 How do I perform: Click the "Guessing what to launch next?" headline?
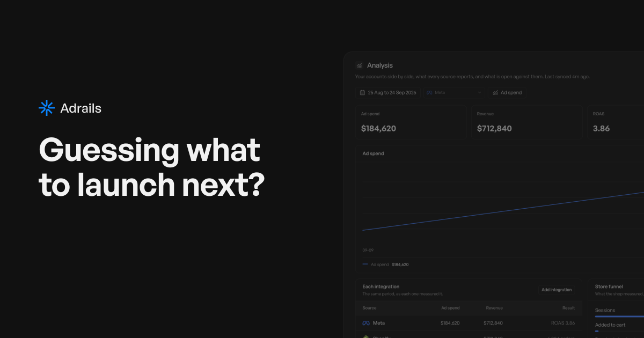click(x=152, y=167)
